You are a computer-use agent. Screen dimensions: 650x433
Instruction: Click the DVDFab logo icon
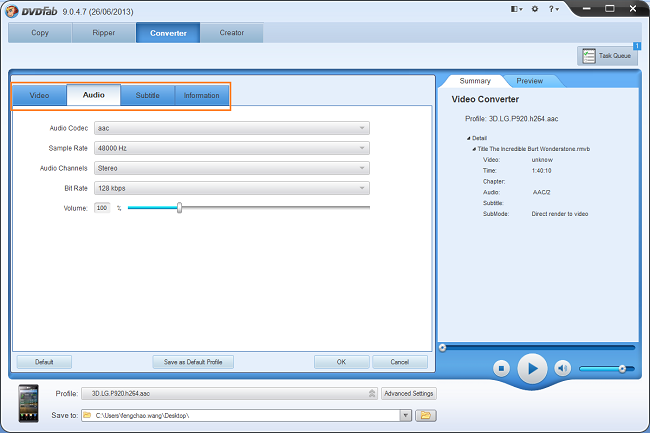[x=12, y=11]
